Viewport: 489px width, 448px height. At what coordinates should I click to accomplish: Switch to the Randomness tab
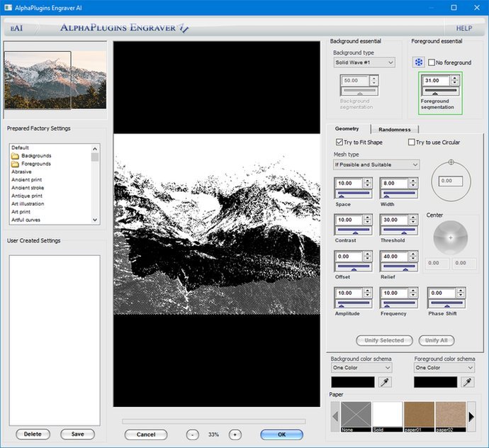pos(394,130)
